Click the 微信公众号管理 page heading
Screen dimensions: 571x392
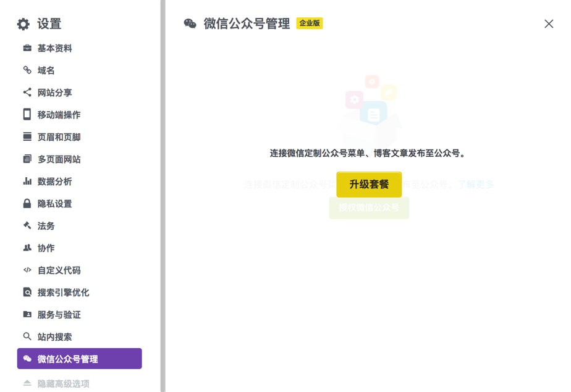pyautogui.click(x=247, y=23)
